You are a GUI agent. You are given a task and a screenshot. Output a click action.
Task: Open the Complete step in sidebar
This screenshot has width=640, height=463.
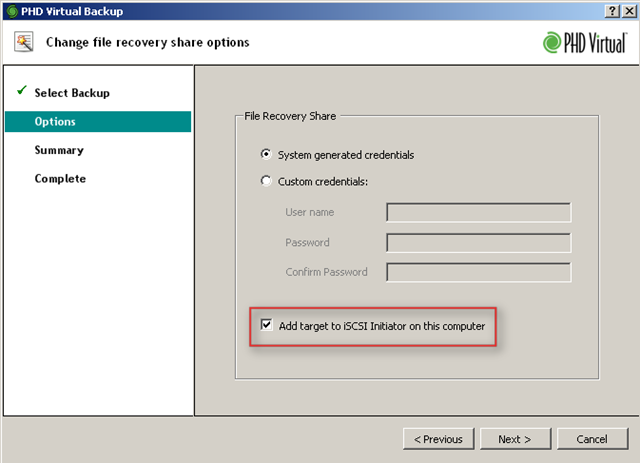pyautogui.click(x=60, y=179)
